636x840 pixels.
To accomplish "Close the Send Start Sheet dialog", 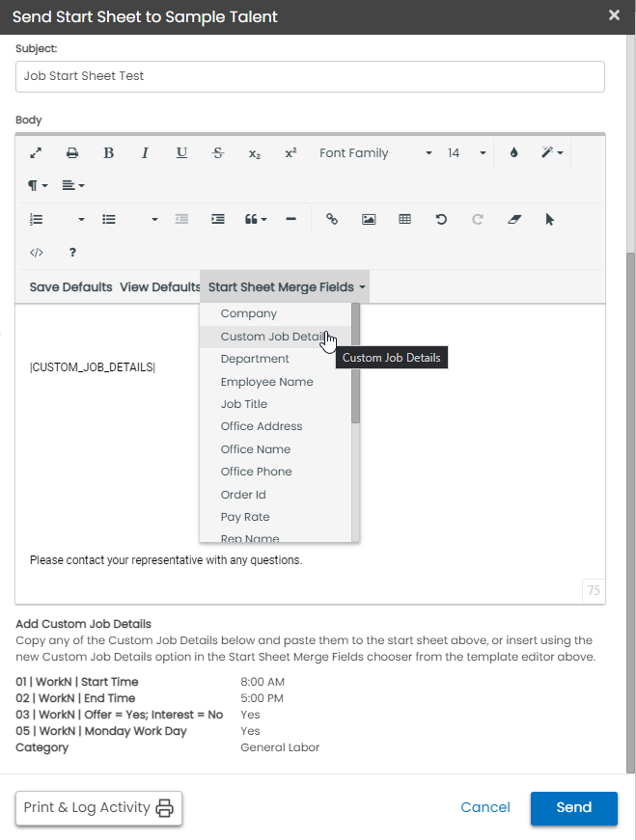I will point(614,15).
